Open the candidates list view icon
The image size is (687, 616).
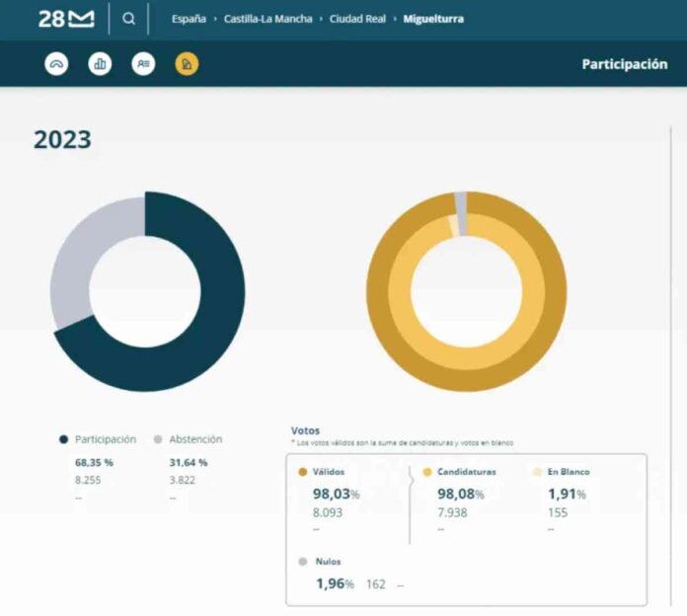(x=143, y=64)
